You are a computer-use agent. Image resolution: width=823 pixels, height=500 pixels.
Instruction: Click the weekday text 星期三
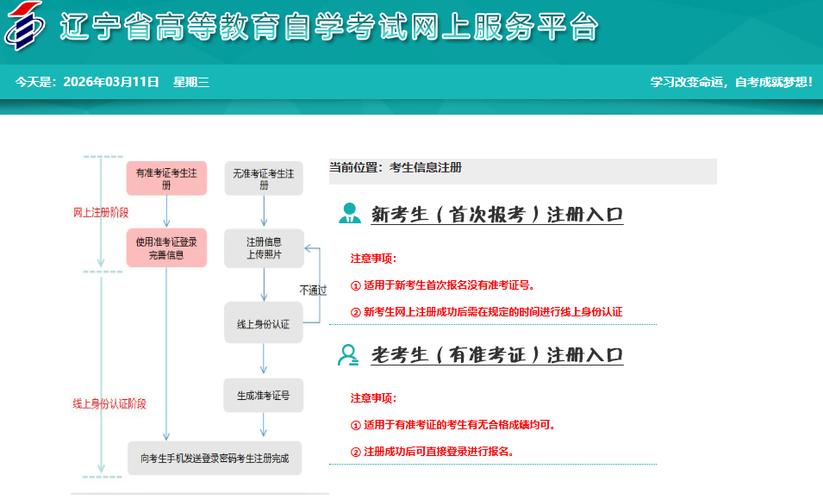click(191, 82)
